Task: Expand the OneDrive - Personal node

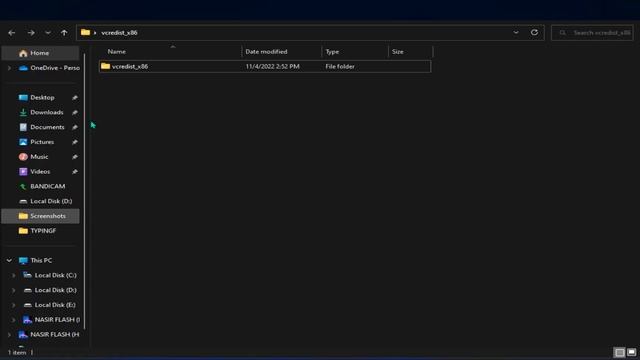Action: [9, 68]
